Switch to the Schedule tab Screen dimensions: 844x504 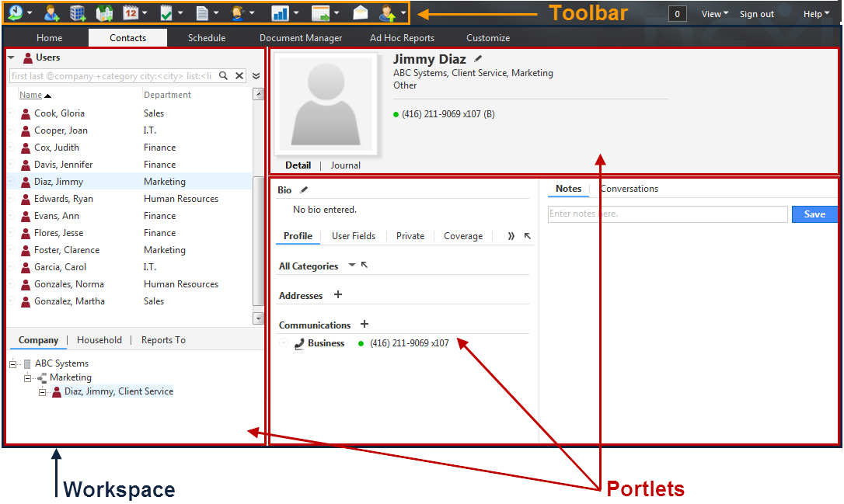207,37
